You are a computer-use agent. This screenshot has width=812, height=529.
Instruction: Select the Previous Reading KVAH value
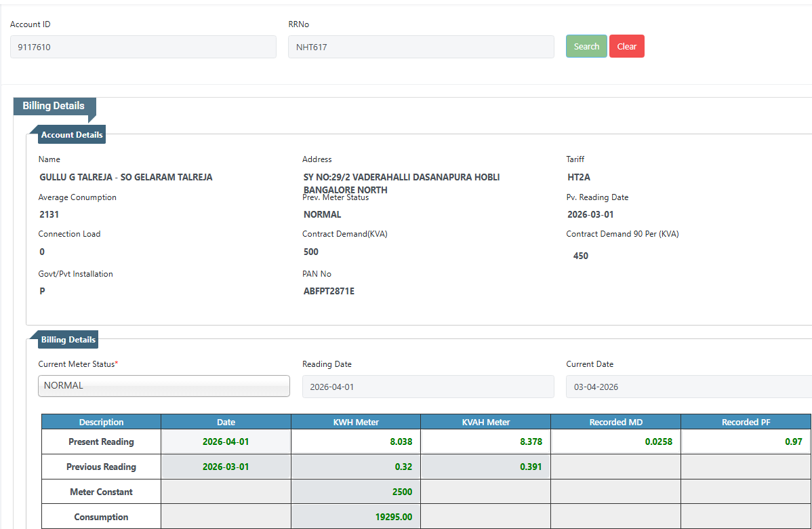click(x=485, y=467)
